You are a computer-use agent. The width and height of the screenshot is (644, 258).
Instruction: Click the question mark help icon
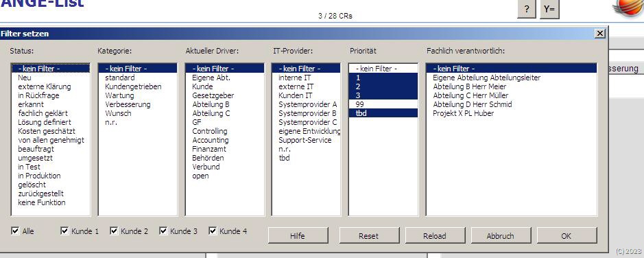pyautogui.click(x=527, y=9)
